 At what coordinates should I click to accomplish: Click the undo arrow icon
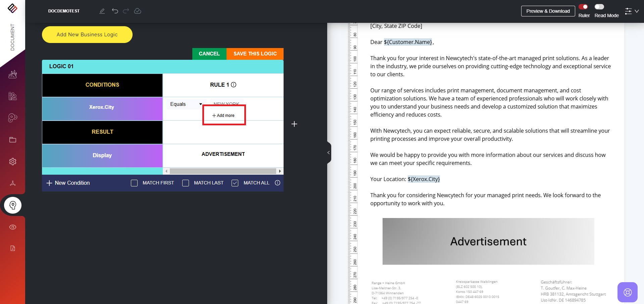point(115,11)
